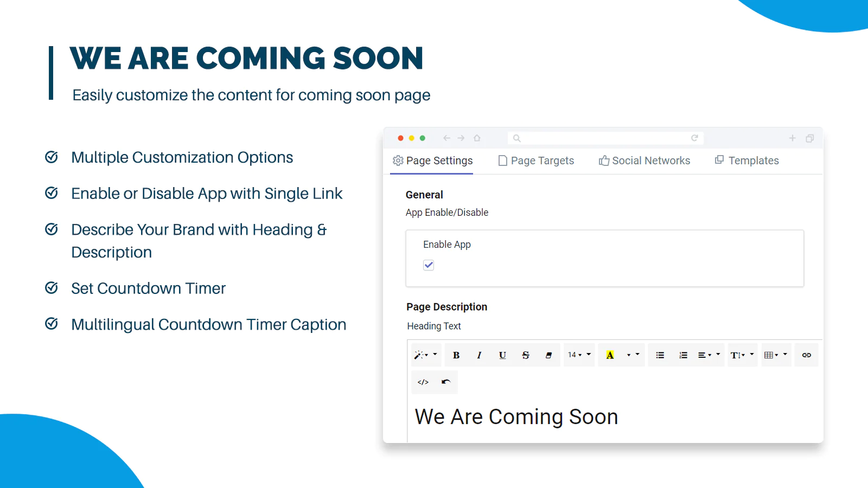The image size is (868, 488).
Task: Switch to the Page Settings tab
Action: coord(432,160)
